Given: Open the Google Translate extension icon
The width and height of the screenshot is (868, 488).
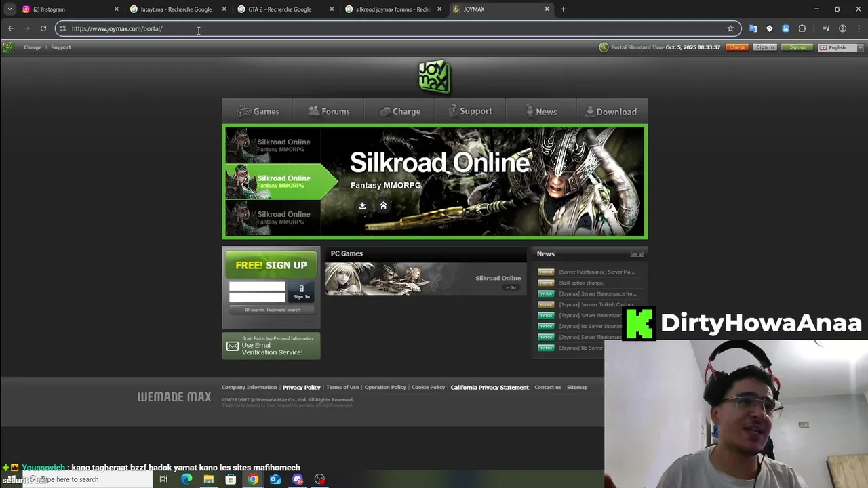Looking at the screenshot, I should 753,28.
